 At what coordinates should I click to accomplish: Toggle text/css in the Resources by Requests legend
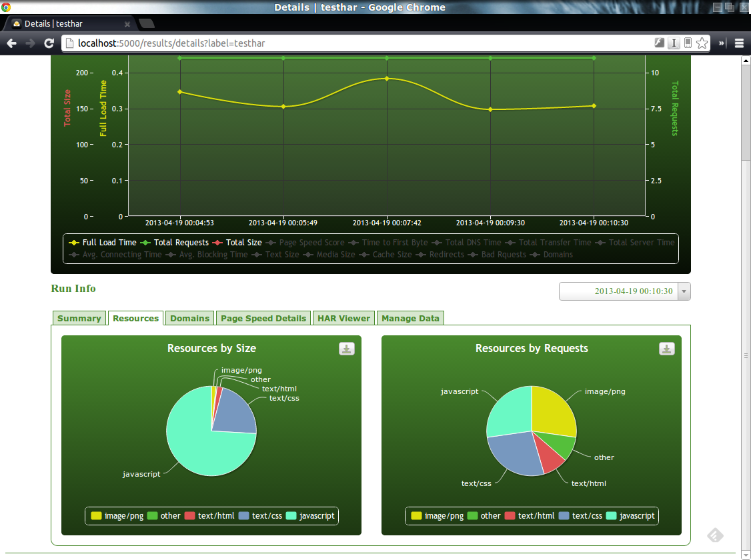(580, 516)
